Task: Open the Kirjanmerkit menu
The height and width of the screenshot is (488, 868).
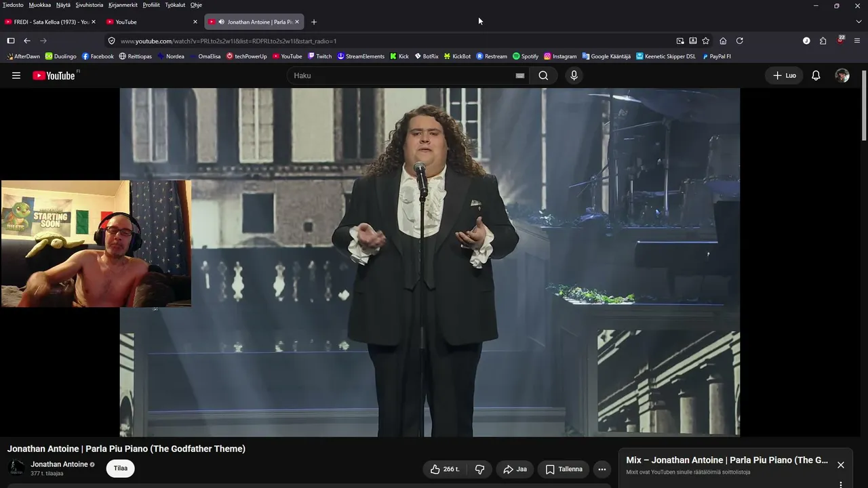Action: pyautogui.click(x=123, y=5)
